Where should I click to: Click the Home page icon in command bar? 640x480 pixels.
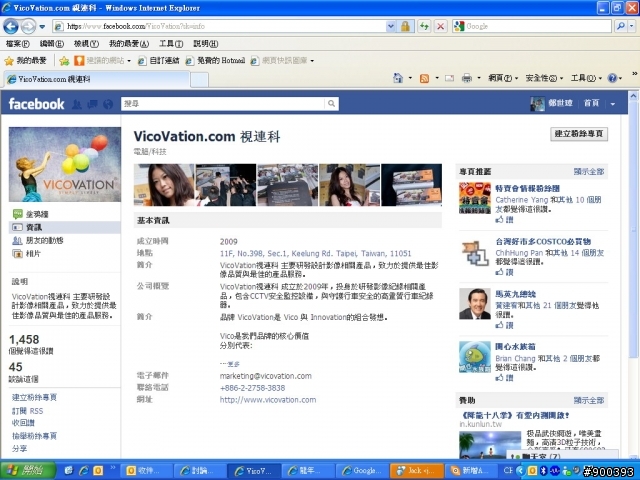point(398,78)
